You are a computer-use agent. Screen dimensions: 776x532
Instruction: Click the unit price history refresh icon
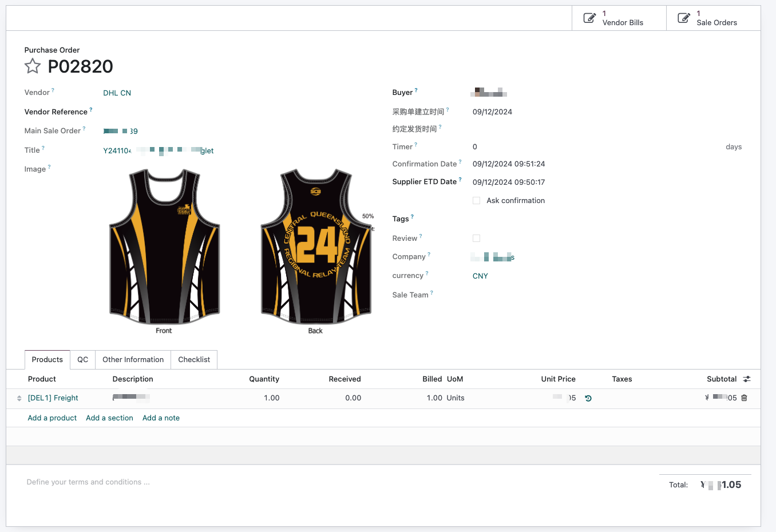tap(588, 398)
